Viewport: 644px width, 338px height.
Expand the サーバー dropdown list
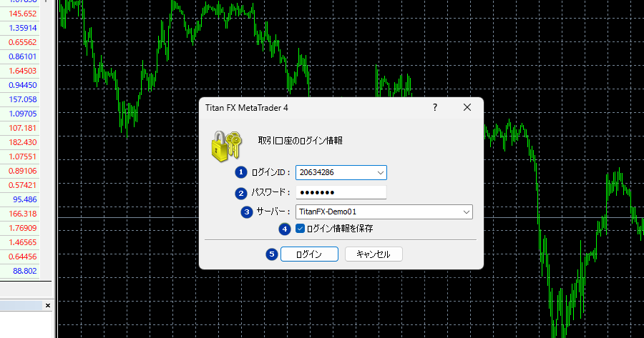[466, 212]
